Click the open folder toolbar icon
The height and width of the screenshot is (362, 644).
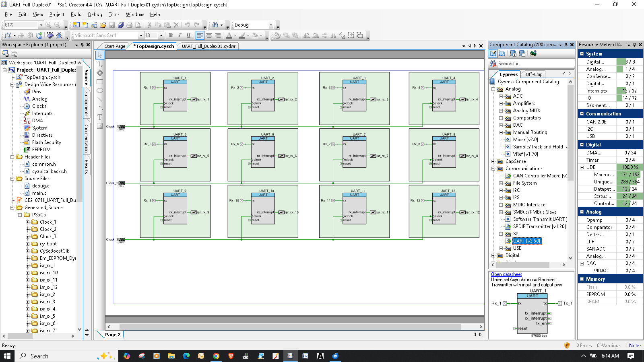coord(103,25)
